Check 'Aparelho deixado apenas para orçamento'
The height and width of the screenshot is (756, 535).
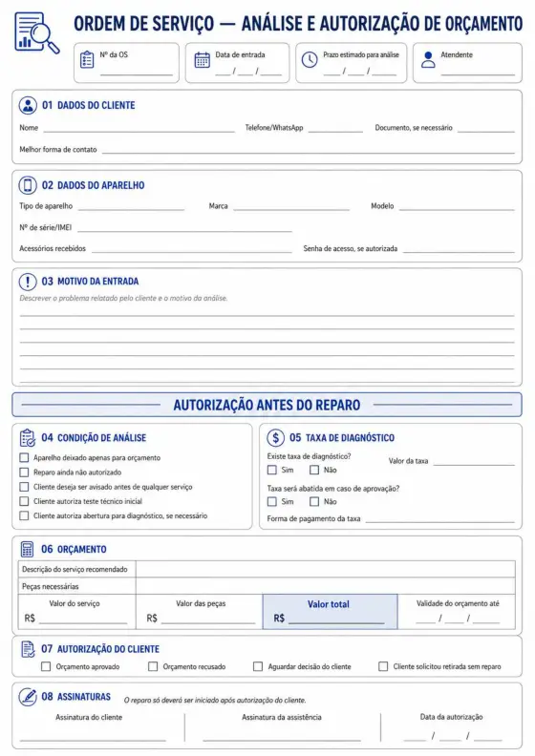tap(24, 457)
